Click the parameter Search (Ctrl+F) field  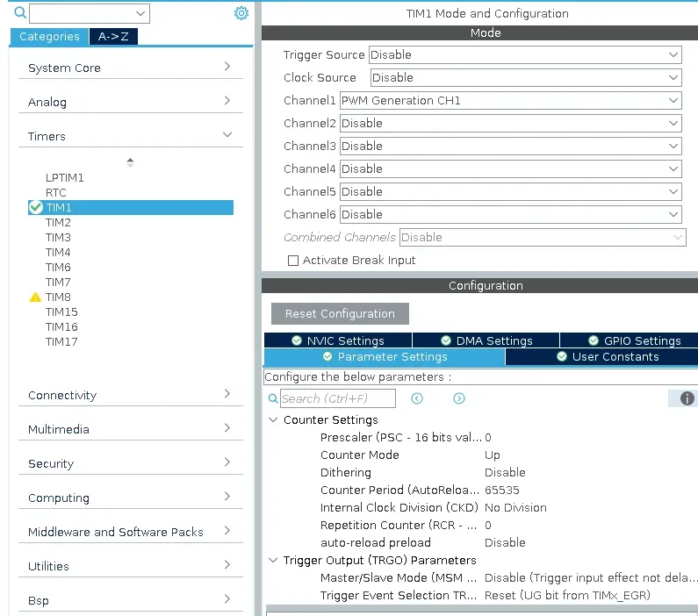(338, 398)
